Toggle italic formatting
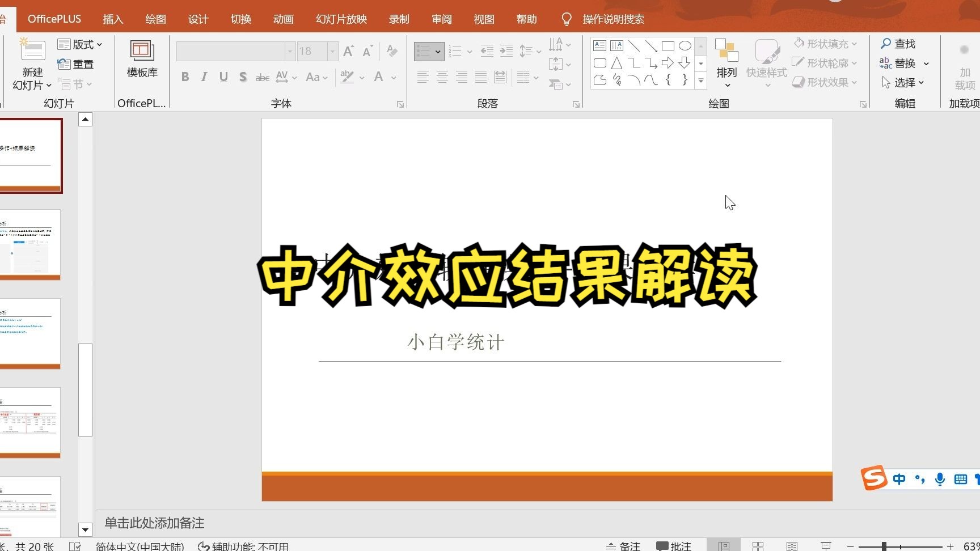This screenshot has width=980, height=551. tap(204, 77)
